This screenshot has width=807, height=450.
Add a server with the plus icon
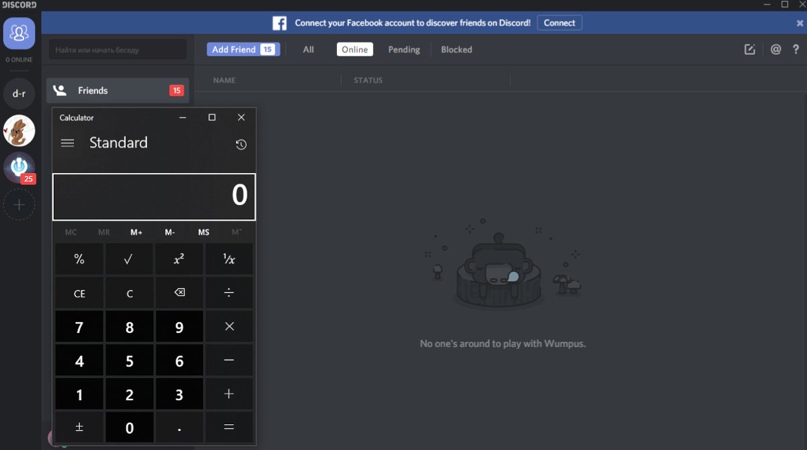coord(19,205)
